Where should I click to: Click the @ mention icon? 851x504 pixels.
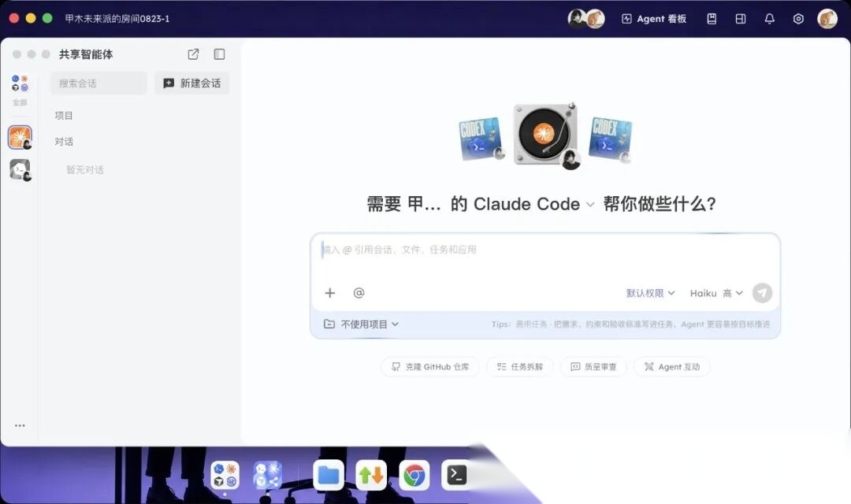[x=359, y=293]
